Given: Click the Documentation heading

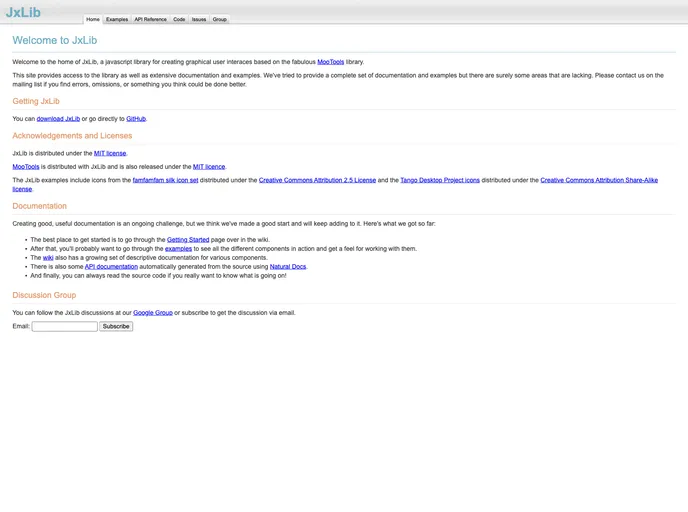Looking at the screenshot, I should tap(39, 206).
